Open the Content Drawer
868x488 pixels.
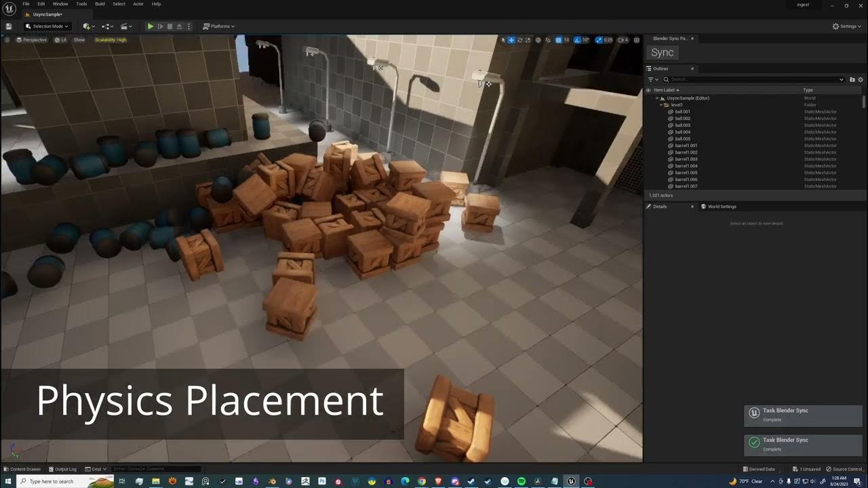(22, 469)
